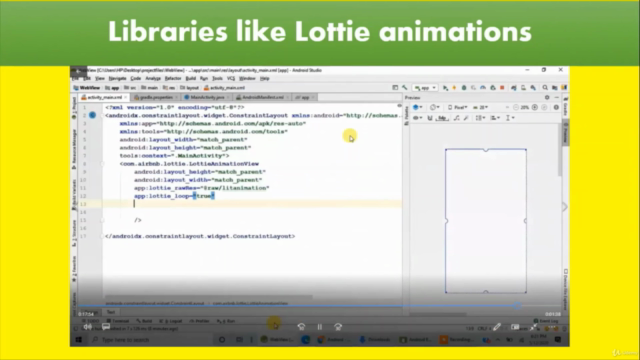This screenshot has width=640, height=360.
Task: Click the Cortana circle icon on taskbar
Action: pos(222,340)
